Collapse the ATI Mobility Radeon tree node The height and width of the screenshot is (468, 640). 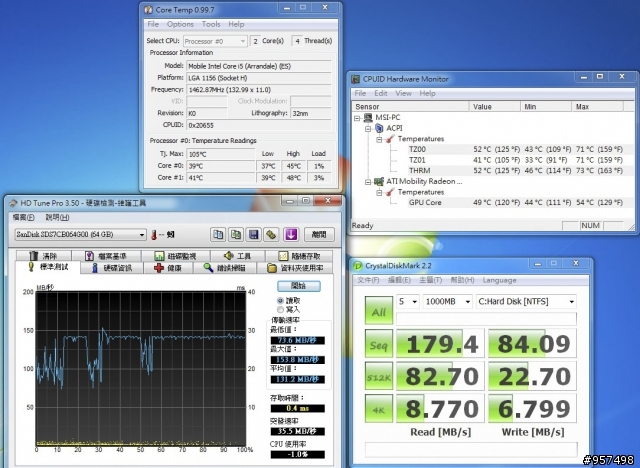click(368, 182)
